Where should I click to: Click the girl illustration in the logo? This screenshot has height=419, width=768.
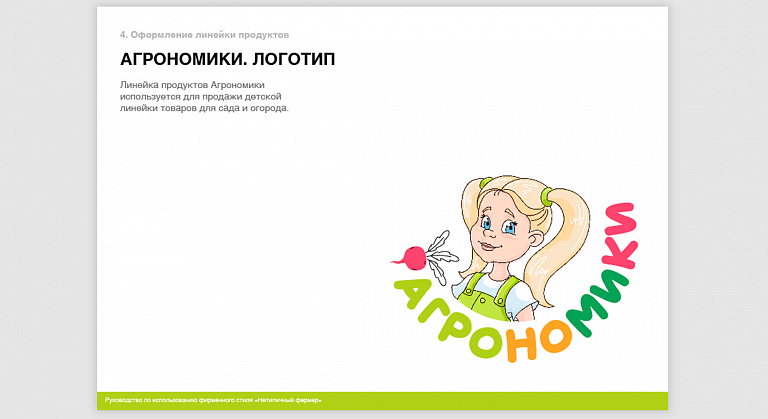522,247
